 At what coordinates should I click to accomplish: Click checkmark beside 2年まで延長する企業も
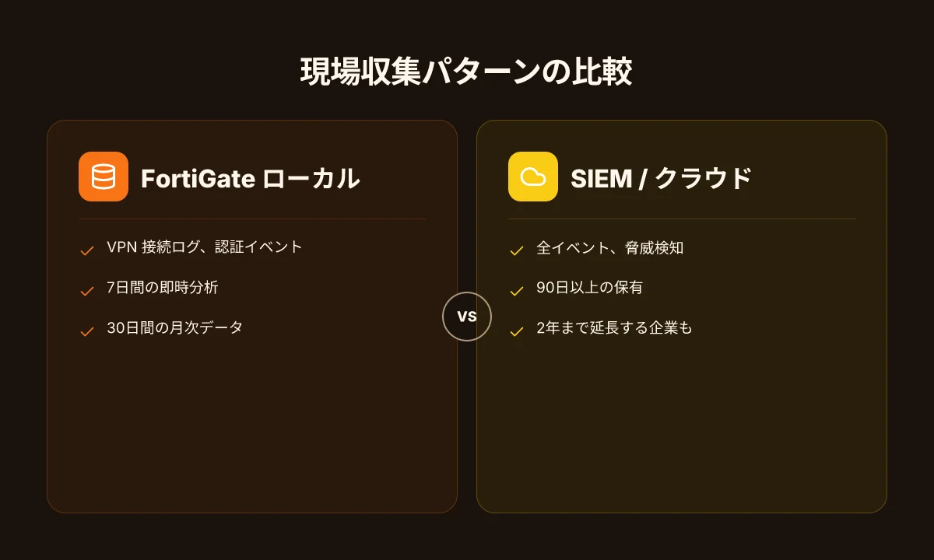pyautogui.click(x=516, y=331)
